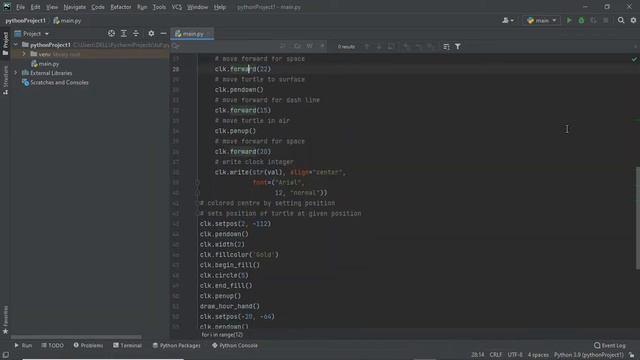Image resolution: width=640 pixels, height=360 pixels.
Task: Open the Run menu
Action: click(x=142, y=7)
